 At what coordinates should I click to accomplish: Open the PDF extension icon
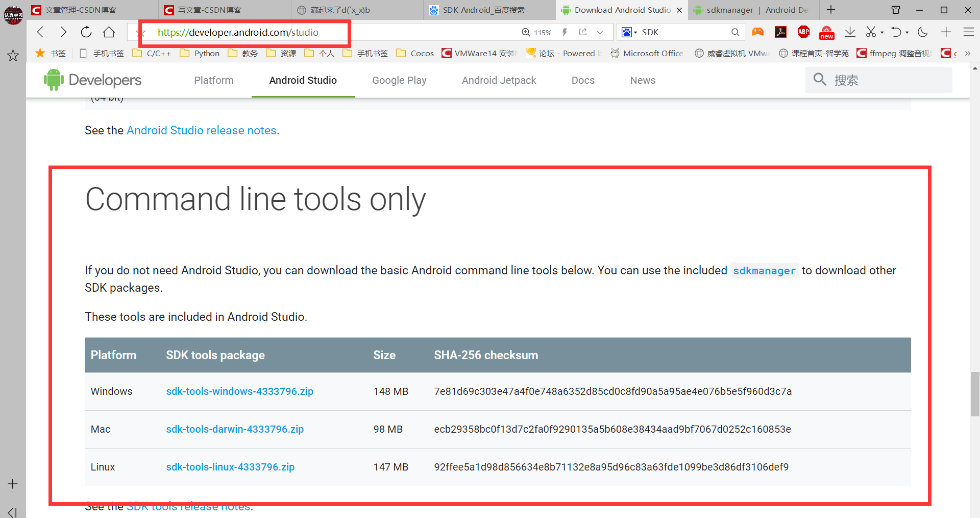tap(780, 32)
